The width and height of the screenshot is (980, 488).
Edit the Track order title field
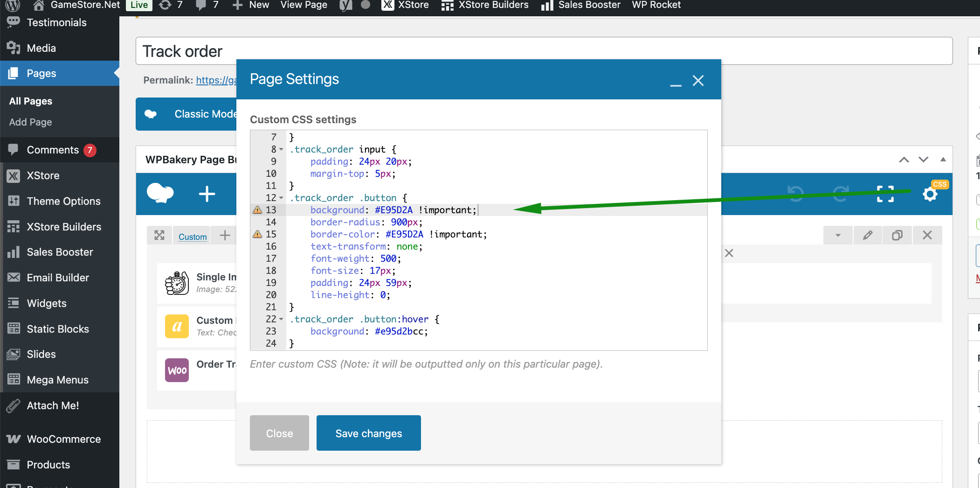544,51
